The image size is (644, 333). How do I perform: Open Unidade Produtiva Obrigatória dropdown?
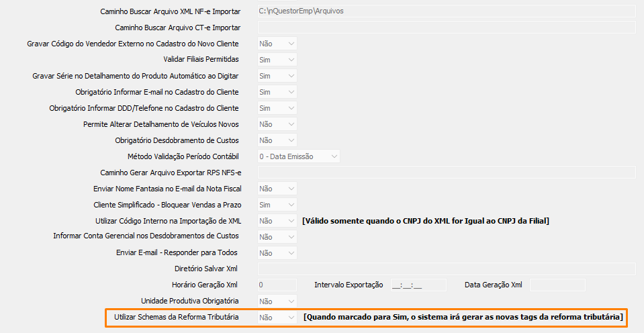(x=277, y=301)
